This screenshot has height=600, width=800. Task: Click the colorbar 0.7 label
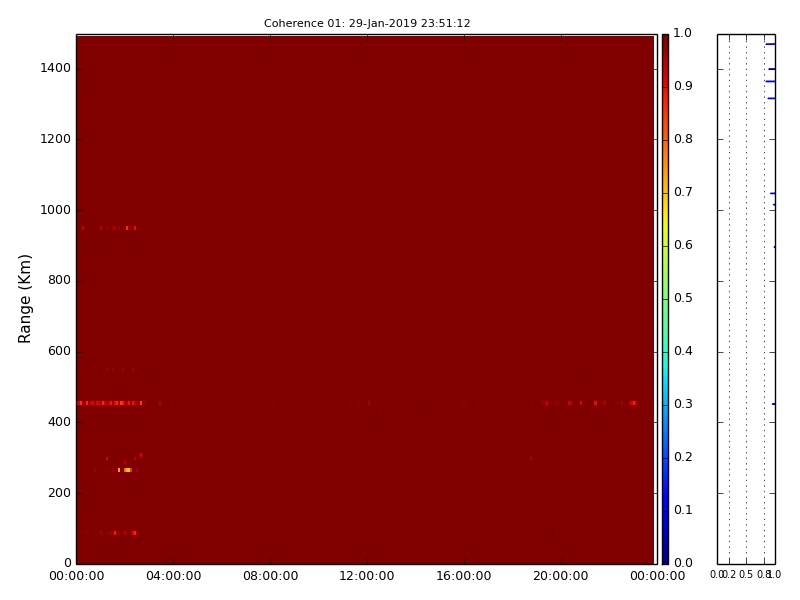(x=683, y=192)
